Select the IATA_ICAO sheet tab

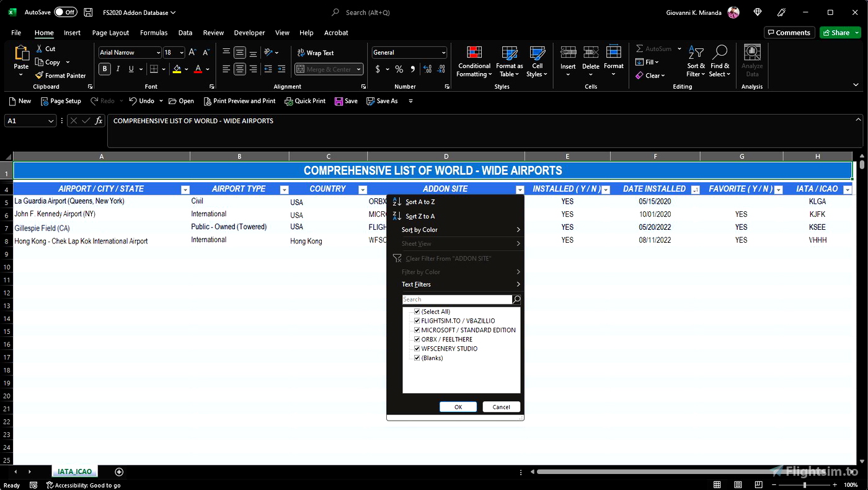74,472
